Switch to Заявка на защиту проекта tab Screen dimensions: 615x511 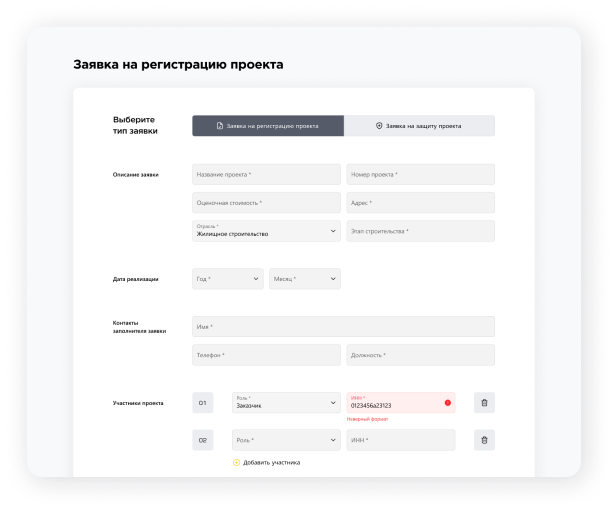click(x=419, y=126)
